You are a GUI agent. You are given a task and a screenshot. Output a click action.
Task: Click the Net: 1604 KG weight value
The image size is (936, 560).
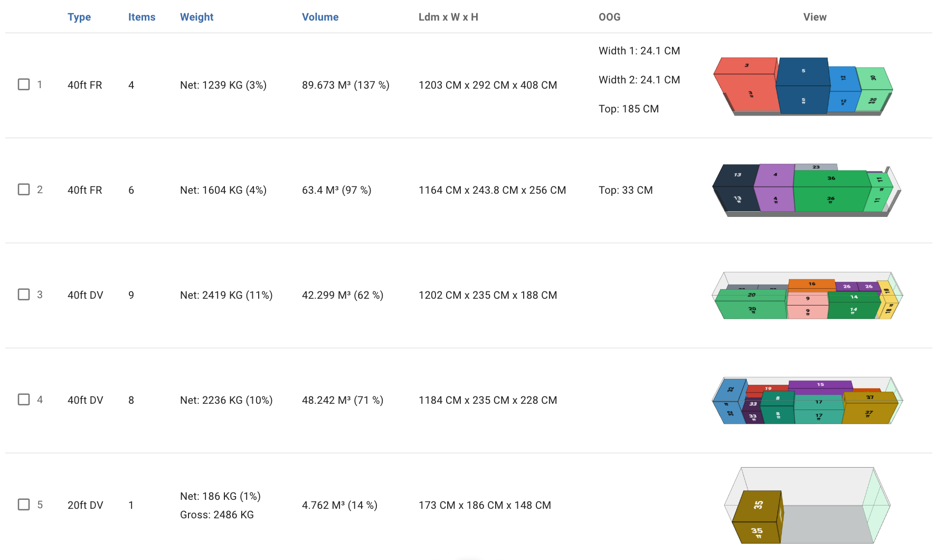coord(223,190)
